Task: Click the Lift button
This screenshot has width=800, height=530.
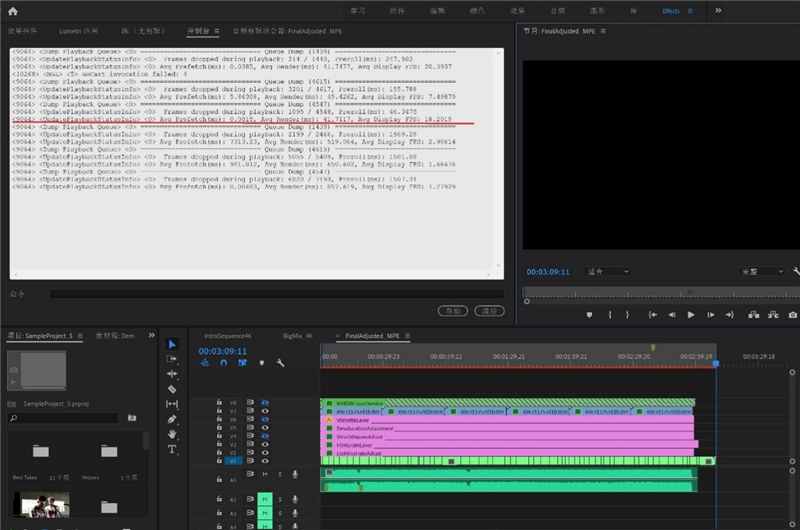Action: click(x=754, y=315)
